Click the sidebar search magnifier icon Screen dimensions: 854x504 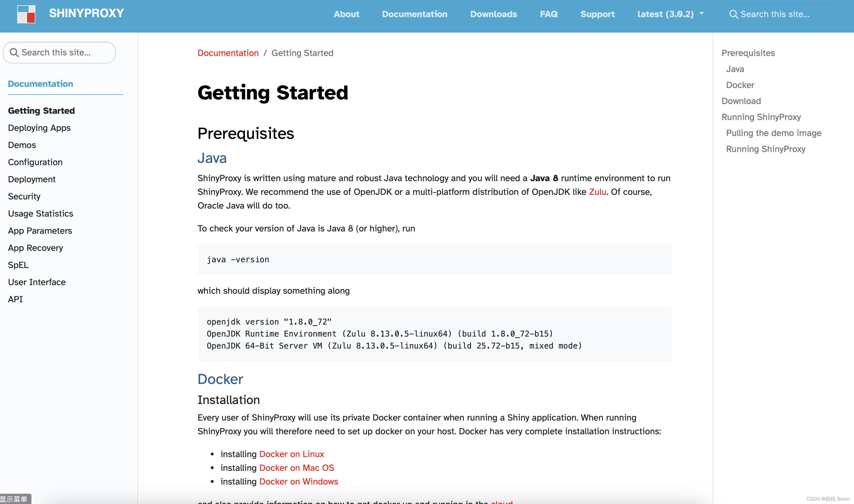pyautogui.click(x=14, y=53)
